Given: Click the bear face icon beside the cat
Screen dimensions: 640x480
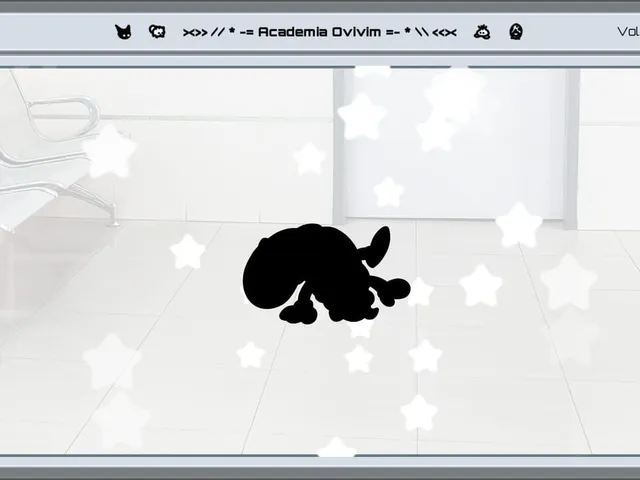Looking at the screenshot, I should coord(157,31).
